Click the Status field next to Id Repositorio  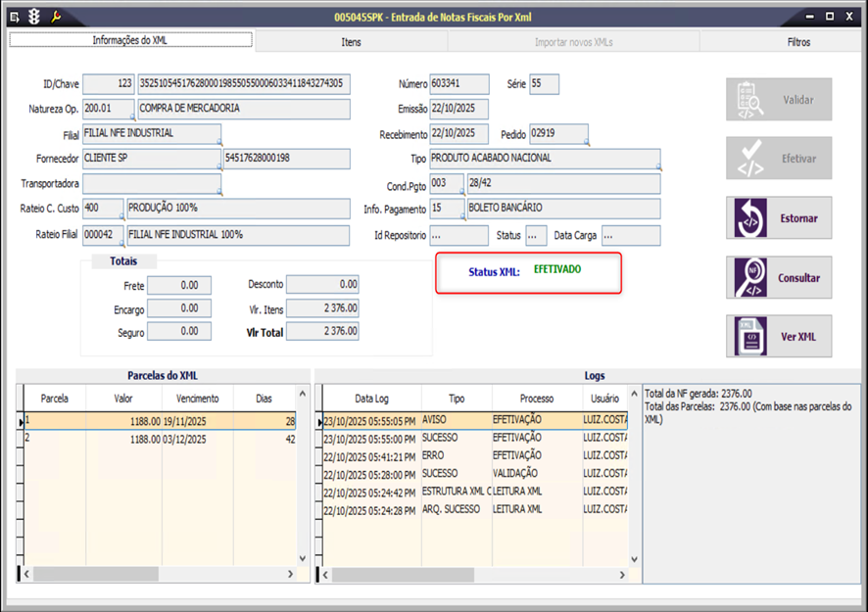(537, 236)
